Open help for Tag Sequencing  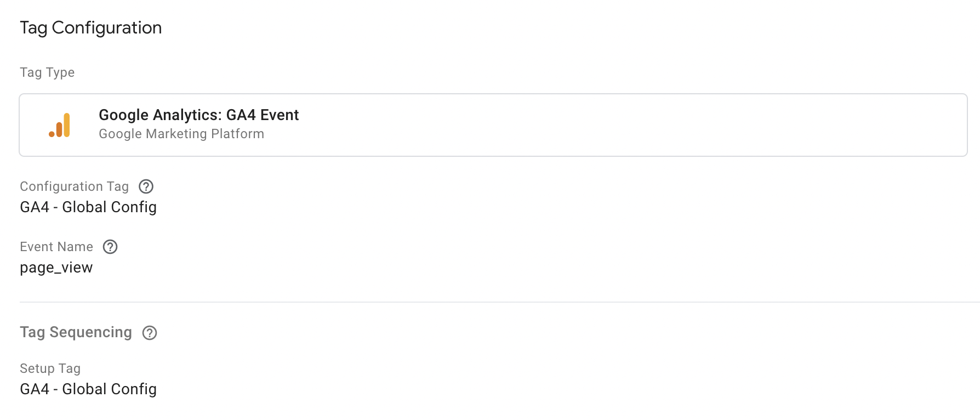150,333
